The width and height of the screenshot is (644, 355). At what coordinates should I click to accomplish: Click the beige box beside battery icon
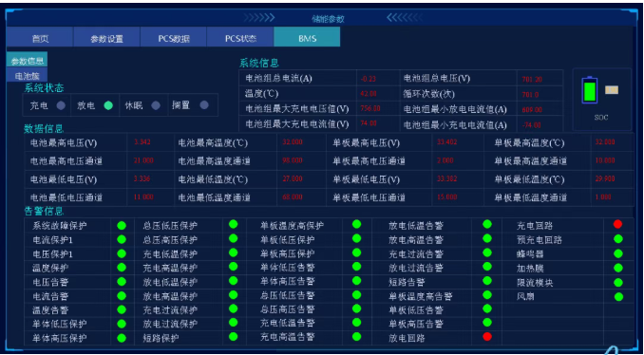[x=612, y=90]
